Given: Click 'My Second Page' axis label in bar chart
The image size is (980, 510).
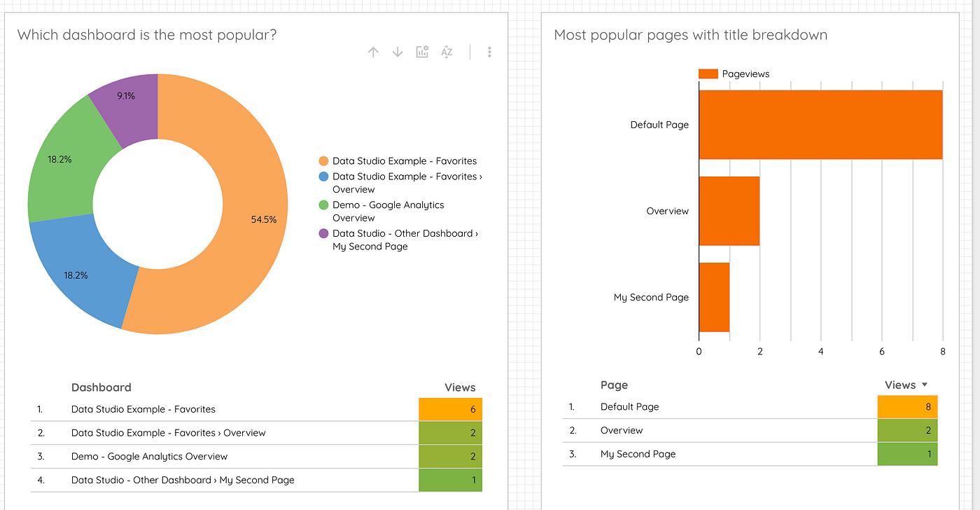Looking at the screenshot, I should pyautogui.click(x=651, y=297).
